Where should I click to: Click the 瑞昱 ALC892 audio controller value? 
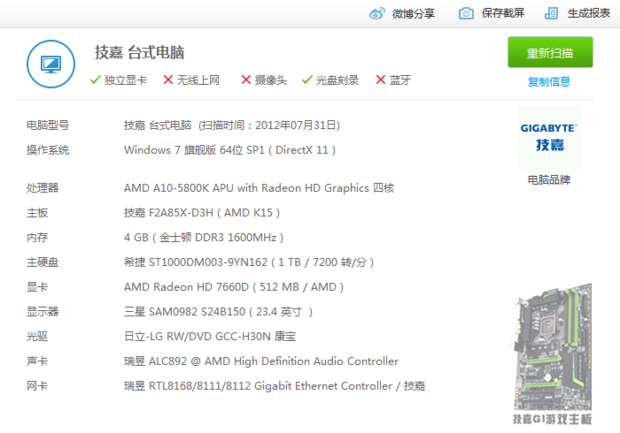click(x=261, y=361)
